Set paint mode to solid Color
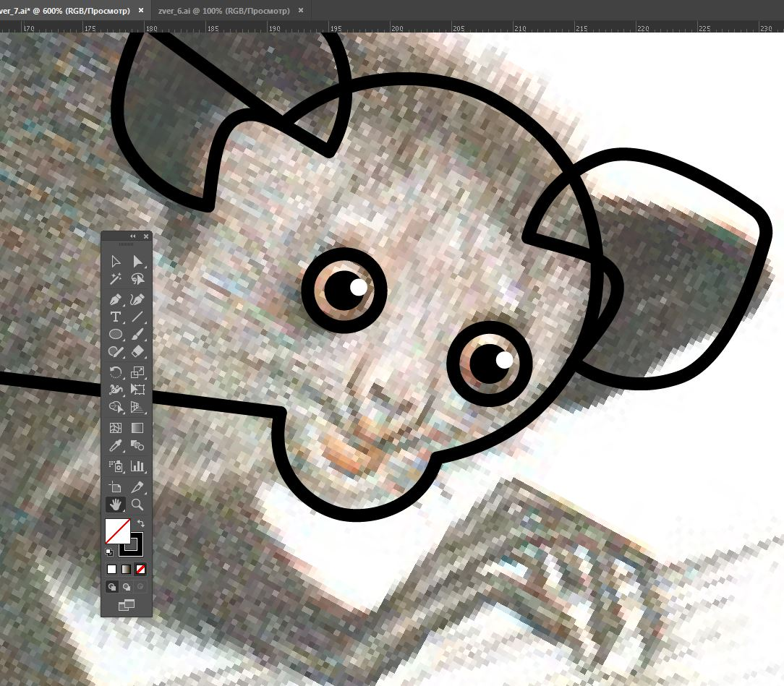784x686 pixels. click(x=112, y=569)
